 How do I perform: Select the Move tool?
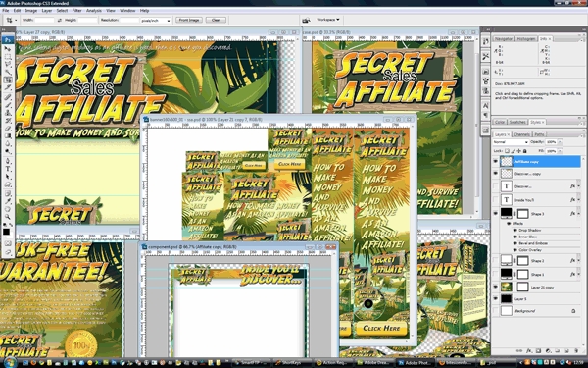(x=8, y=49)
